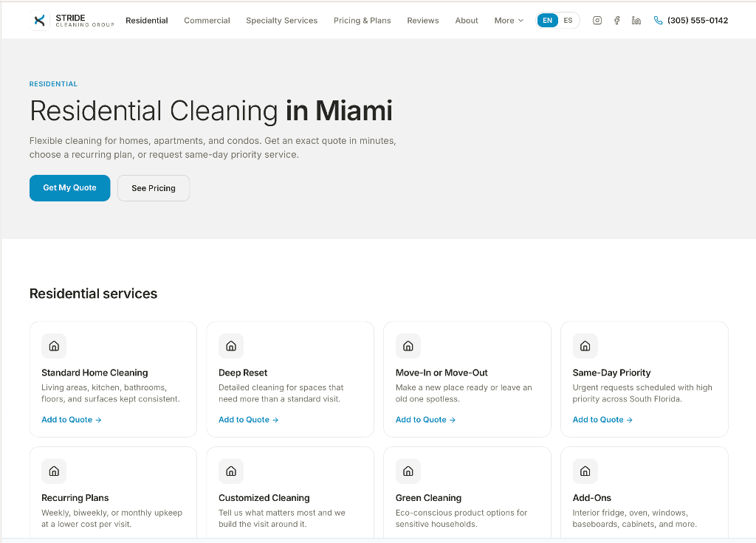Open the Instagram profile icon
This screenshot has width=756, height=543.
pyautogui.click(x=597, y=20)
